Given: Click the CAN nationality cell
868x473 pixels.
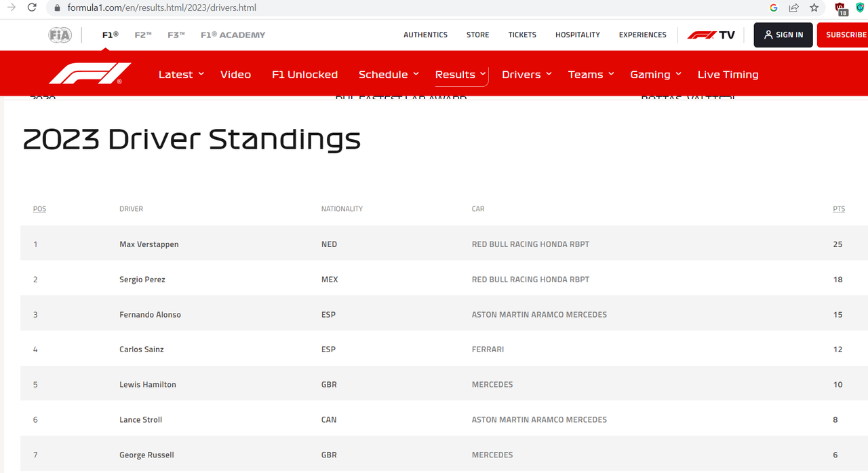Looking at the screenshot, I should (x=329, y=420).
